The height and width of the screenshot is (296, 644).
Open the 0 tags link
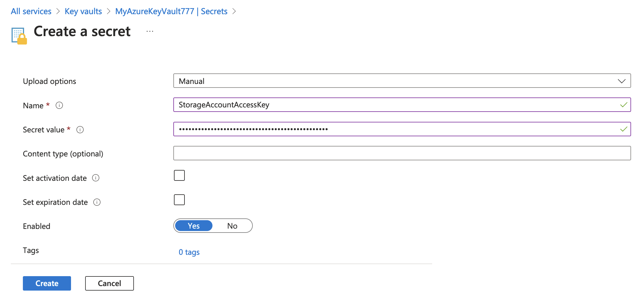click(x=189, y=252)
